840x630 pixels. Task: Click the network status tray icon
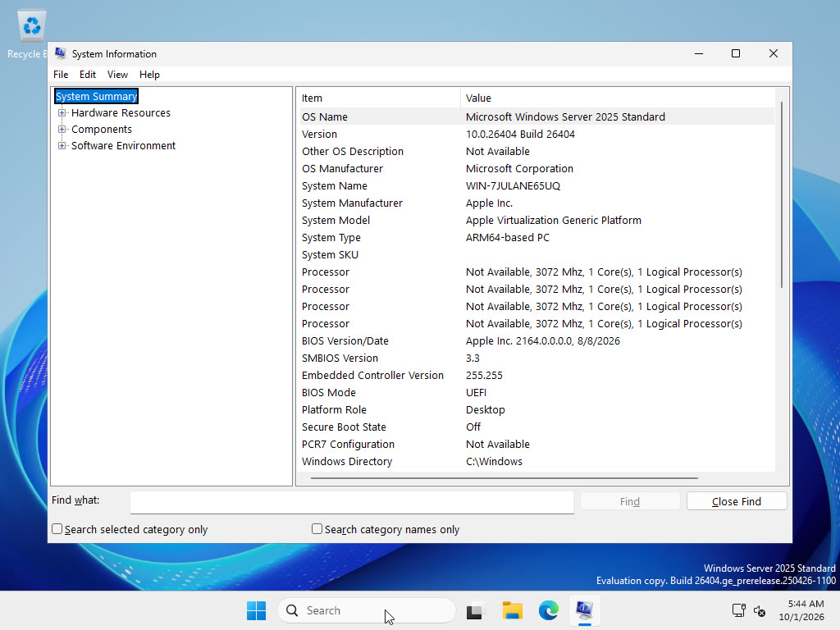pyautogui.click(x=738, y=610)
